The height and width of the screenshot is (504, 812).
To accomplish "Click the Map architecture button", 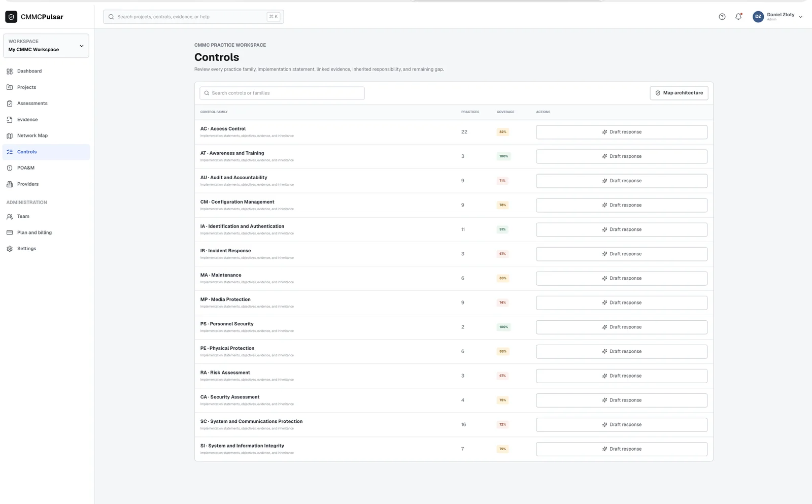I will pos(679,93).
